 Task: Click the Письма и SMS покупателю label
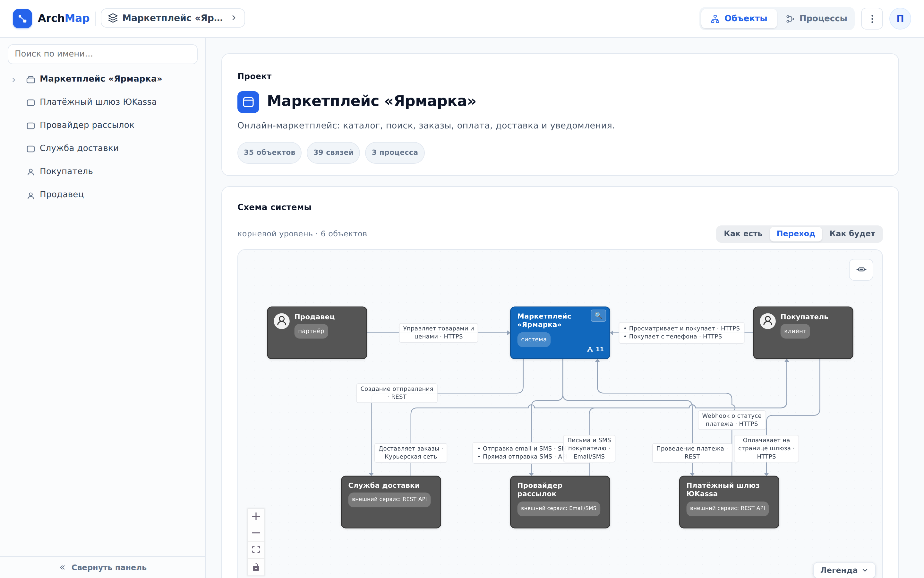589,448
